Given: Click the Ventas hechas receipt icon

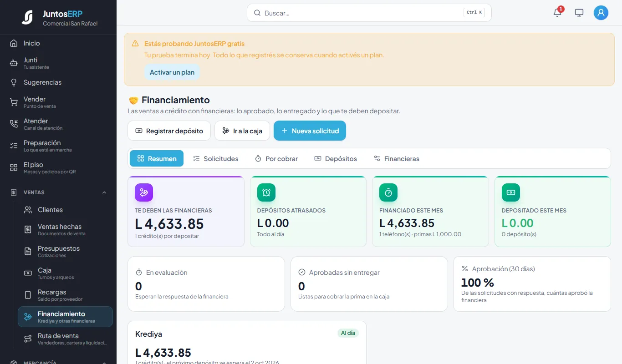Looking at the screenshot, I should click(28, 230).
